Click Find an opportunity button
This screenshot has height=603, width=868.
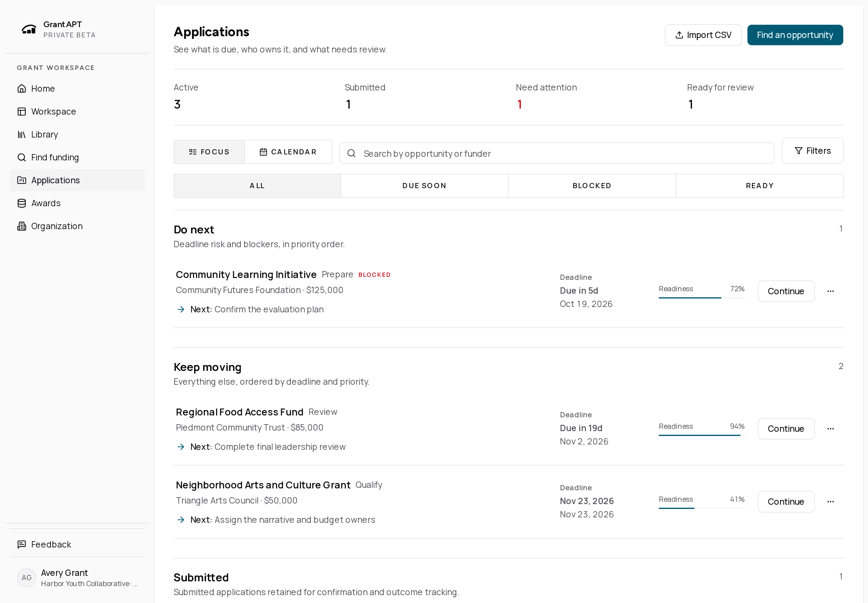click(x=795, y=35)
